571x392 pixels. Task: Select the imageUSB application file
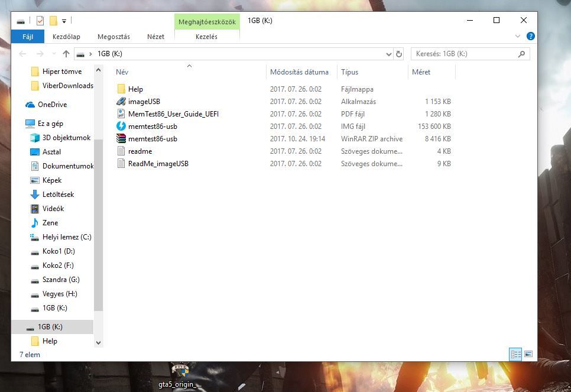pyautogui.click(x=144, y=101)
